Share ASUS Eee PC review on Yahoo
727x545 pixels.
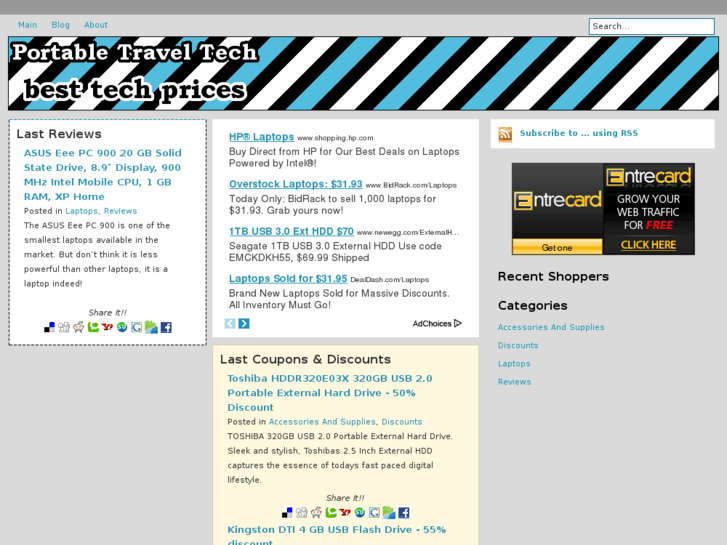tap(108, 327)
